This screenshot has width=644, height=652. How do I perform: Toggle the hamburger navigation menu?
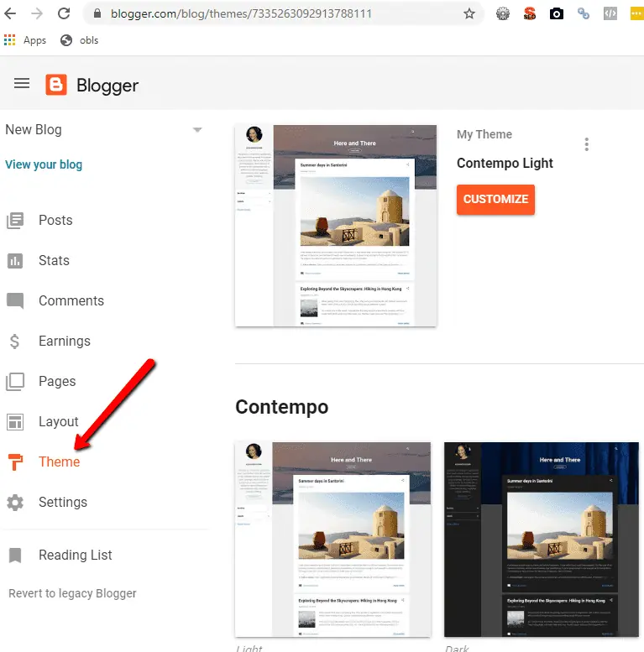click(22, 84)
